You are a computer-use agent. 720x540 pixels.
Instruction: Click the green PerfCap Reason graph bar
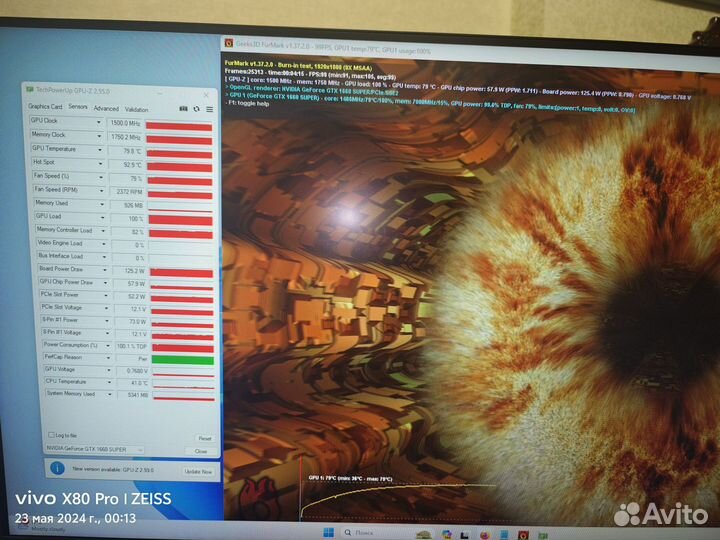pyautogui.click(x=183, y=360)
